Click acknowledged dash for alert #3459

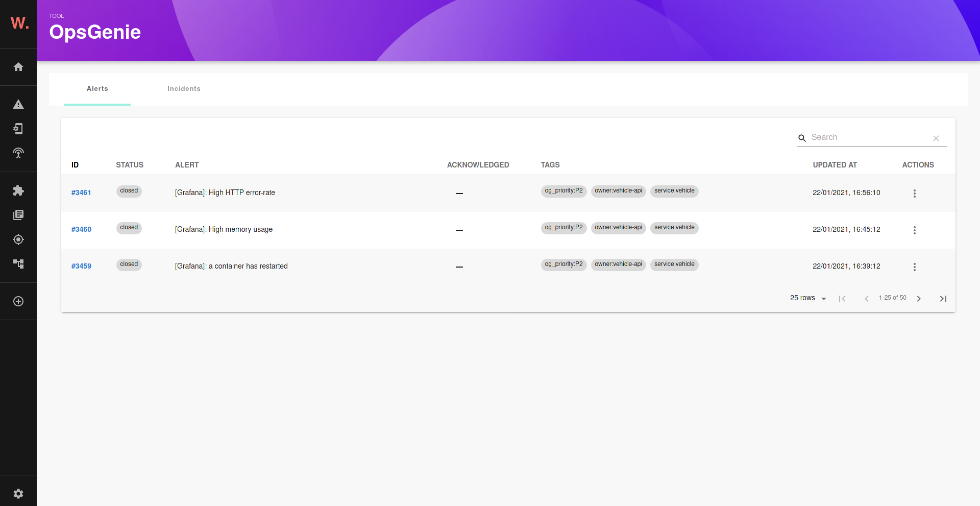(459, 267)
